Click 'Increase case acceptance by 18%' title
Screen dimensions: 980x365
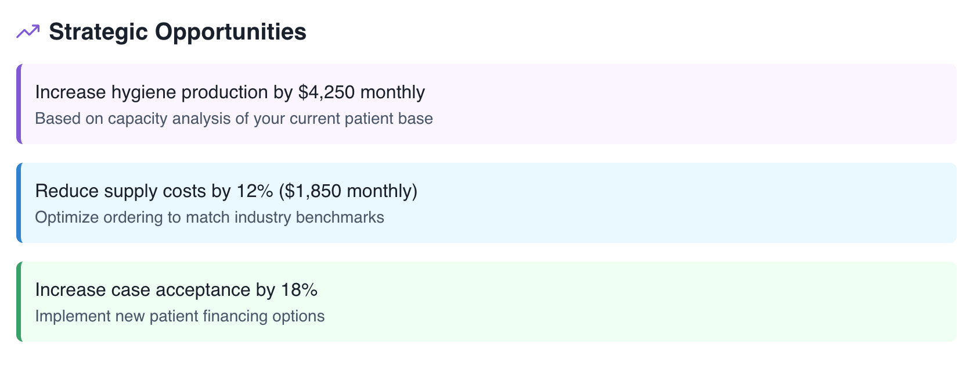click(x=176, y=290)
